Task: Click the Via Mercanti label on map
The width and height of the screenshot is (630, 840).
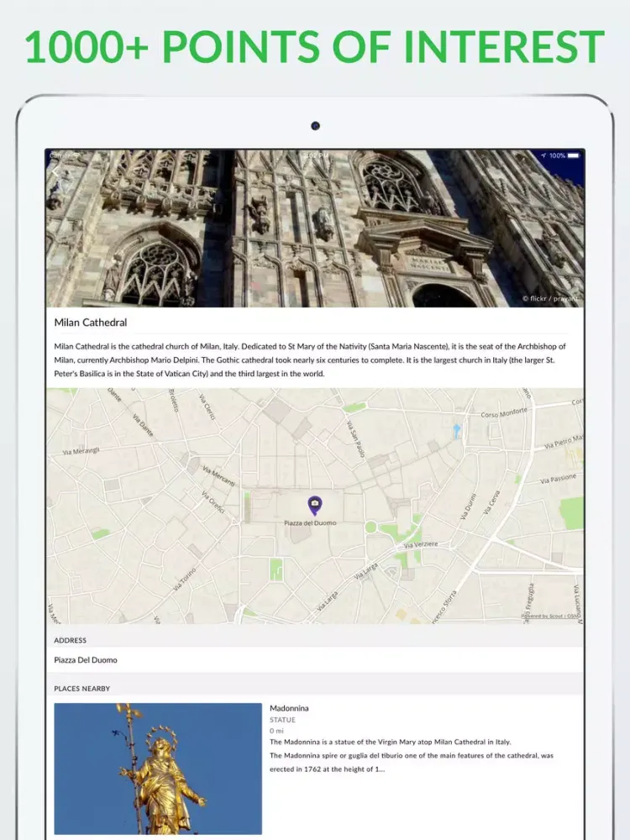Action: coord(218,475)
